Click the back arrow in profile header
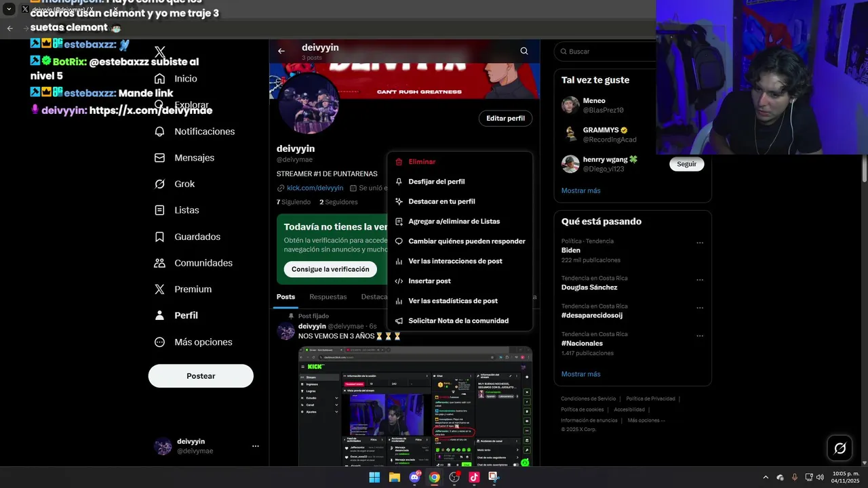 point(281,51)
